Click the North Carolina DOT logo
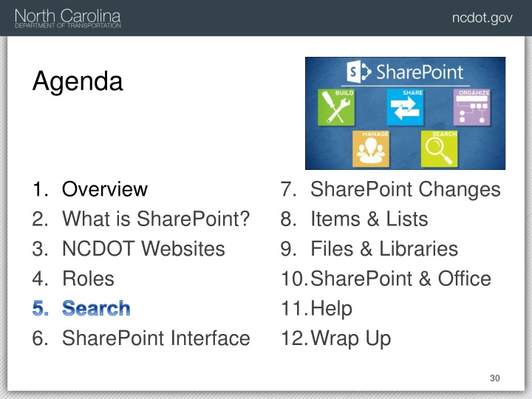This screenshot has height=399, width=532. pyautogui.click(x=68, y=18)
